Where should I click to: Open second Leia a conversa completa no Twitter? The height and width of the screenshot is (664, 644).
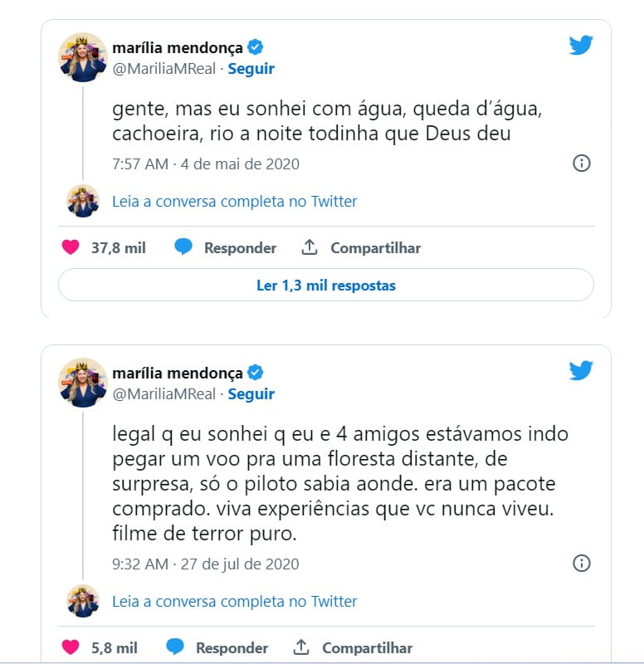tap(235, 601)
